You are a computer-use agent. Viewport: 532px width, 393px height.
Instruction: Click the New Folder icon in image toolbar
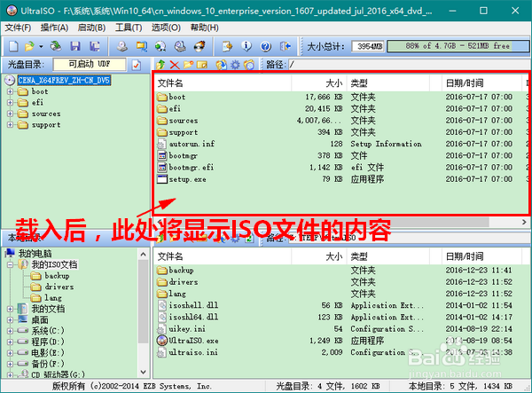[x=188, y=65]
